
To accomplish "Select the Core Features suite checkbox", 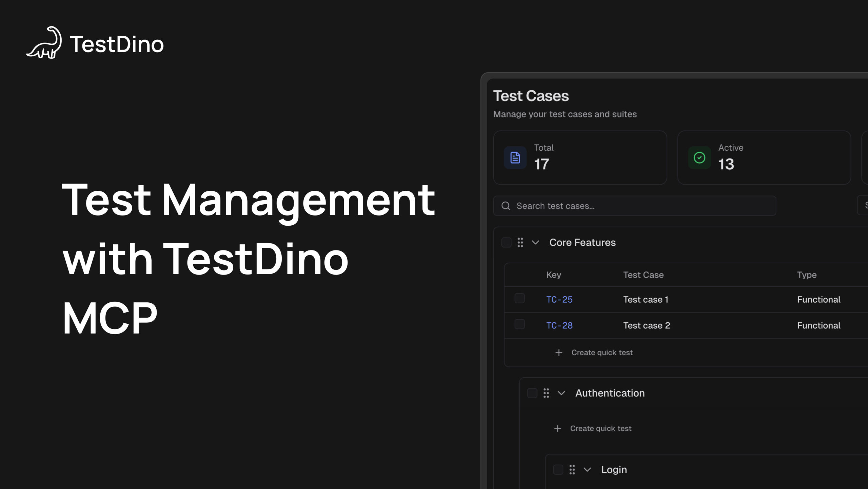I will tap(506, 242).
